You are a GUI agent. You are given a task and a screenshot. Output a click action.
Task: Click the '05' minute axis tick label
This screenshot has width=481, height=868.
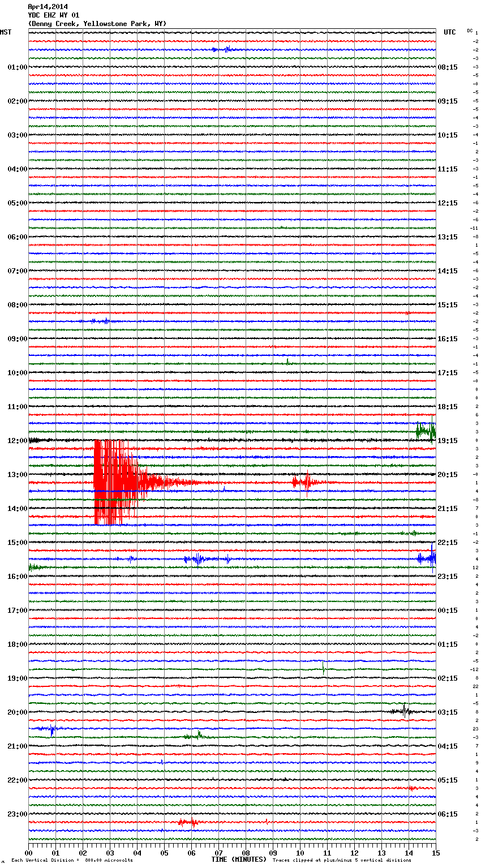(x=164, y=853)
